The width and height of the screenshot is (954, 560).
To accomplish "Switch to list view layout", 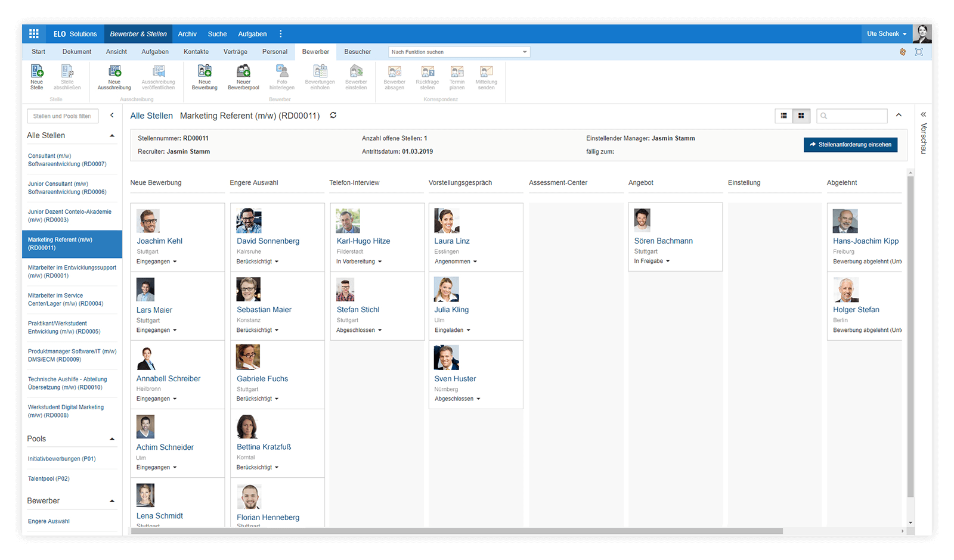I will [784, 116].
